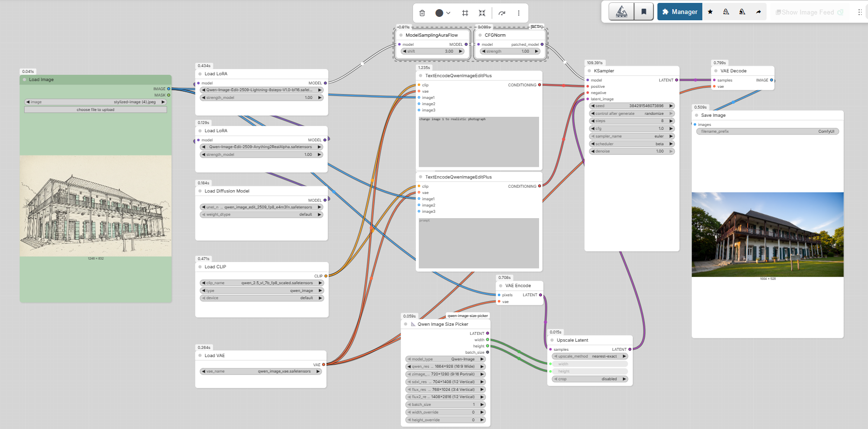Viewport: 868px width, 429px height.
Task: Open the Manager menu
Action: [680, 12]
